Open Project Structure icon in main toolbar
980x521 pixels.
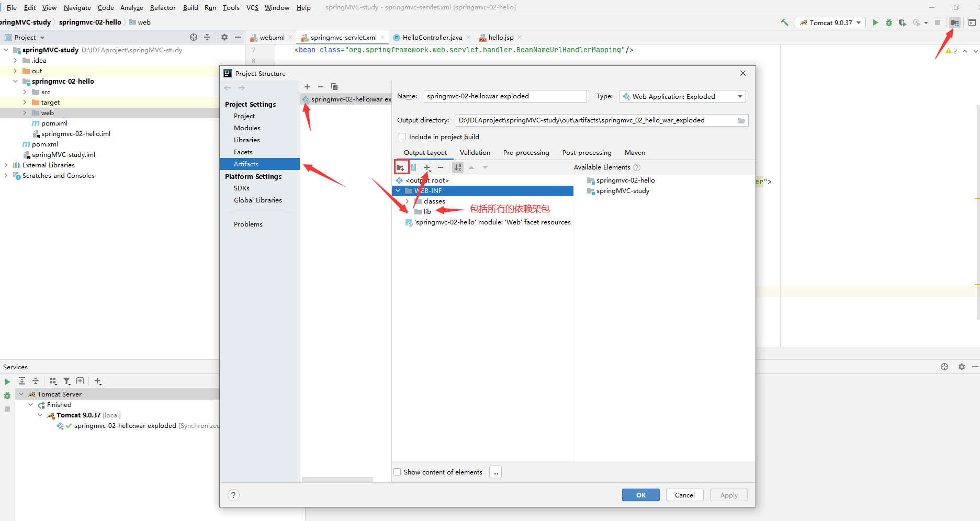coord(955,22)
